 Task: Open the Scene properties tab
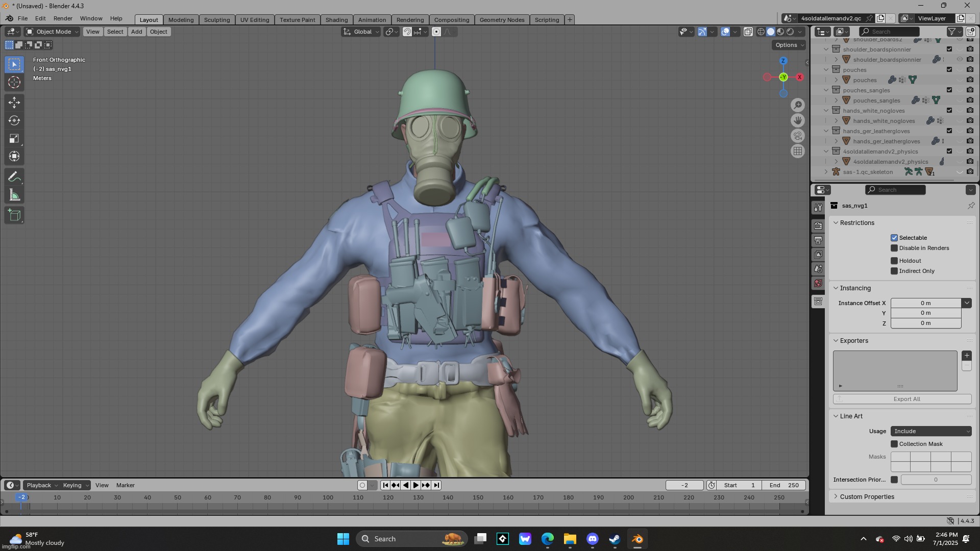click(x=818, y=269)
